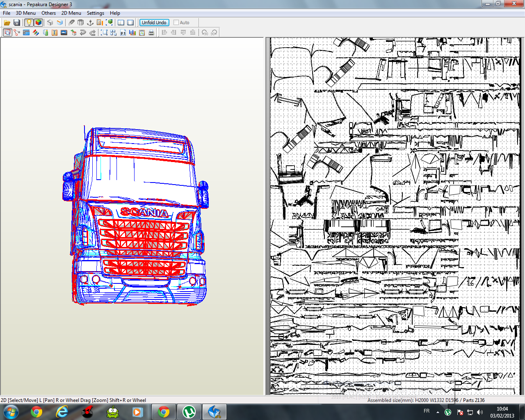Click the Undo arrow icon
Image resolution: width=525 pixels, height=420 pixels.
(x=83, y=32)
